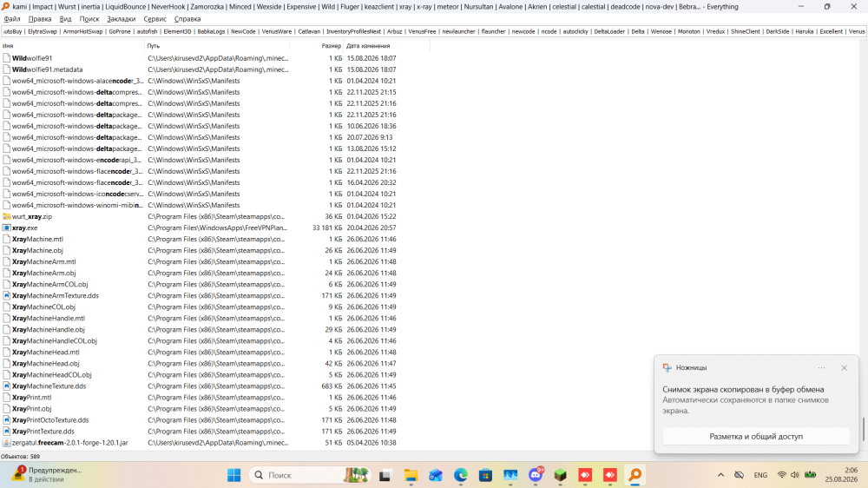Open the Minecraft grass block taskbar icon
This screenshot has height=488, width=868.
pyautogui.click(x=560, y=475)
